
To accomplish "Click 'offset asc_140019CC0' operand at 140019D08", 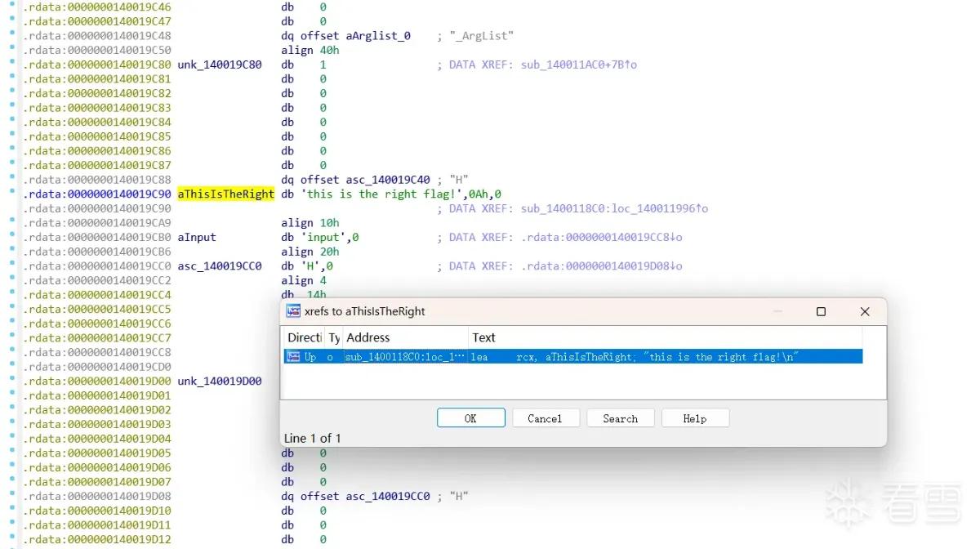I will pyautogui.click(x=364, y=497).
